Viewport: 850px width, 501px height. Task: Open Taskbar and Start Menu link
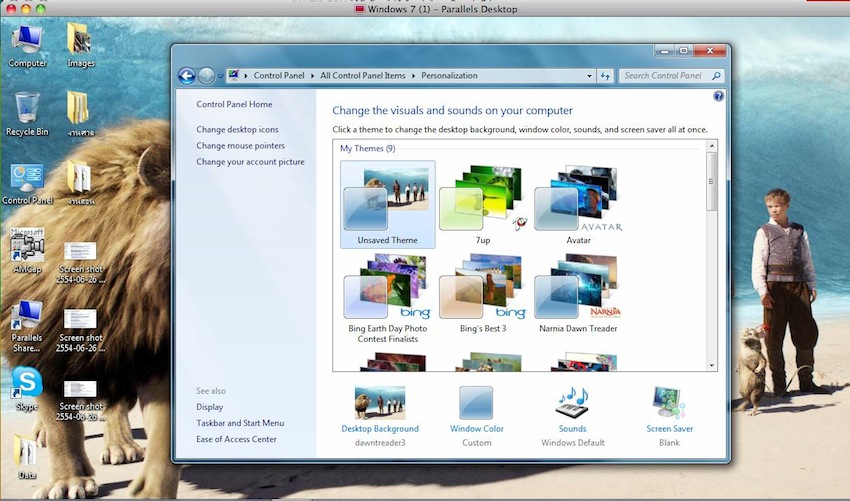click(240, 423)
